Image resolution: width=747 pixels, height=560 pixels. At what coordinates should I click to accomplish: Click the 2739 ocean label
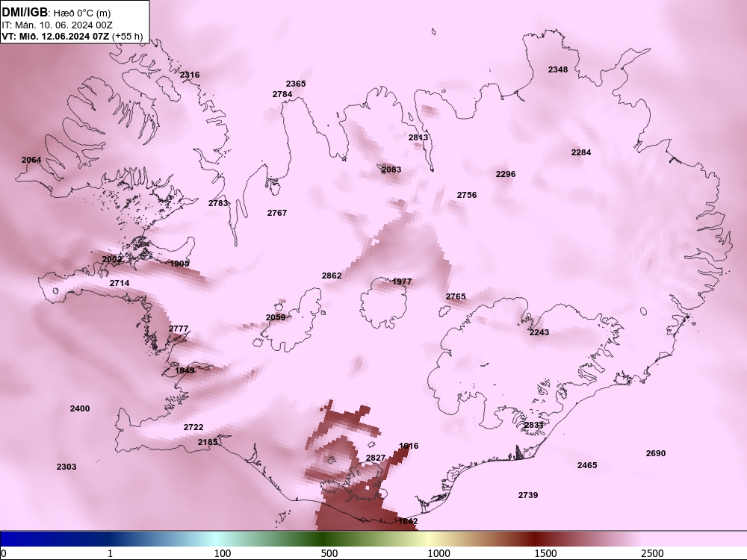coord(528,495)
